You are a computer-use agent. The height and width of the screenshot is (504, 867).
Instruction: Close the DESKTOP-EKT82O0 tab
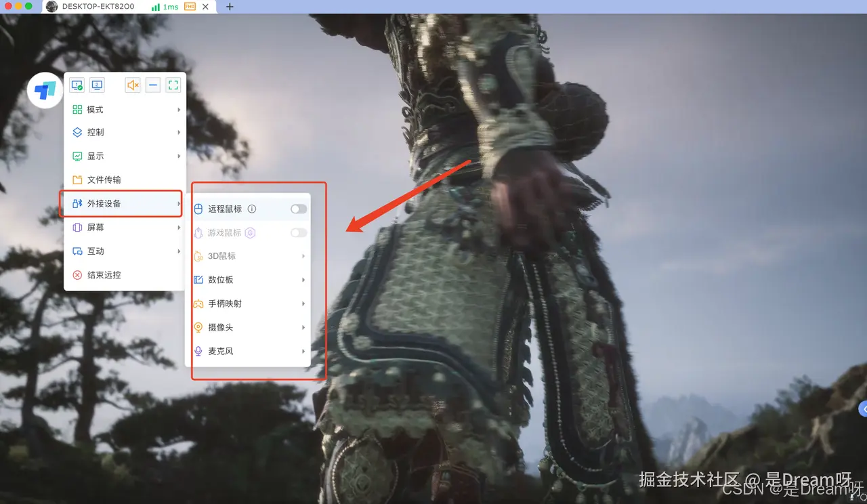[x=206, y=7]
